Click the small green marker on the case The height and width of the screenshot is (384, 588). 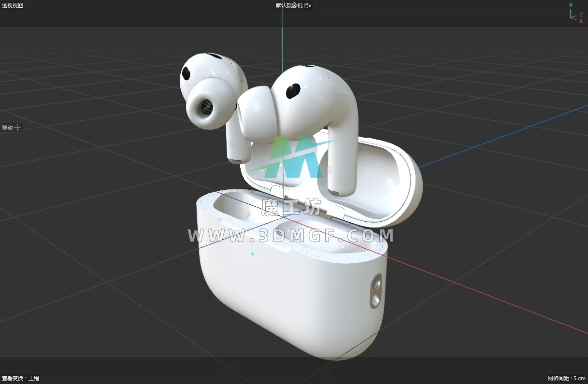(253, 254)
